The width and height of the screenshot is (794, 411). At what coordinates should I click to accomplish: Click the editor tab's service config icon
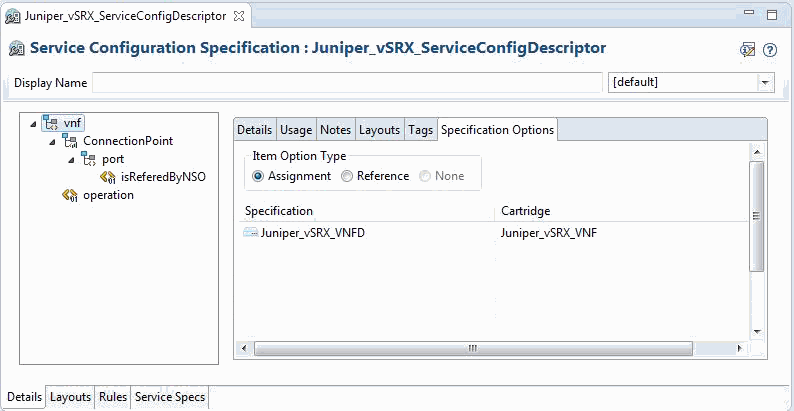pyautogui.click(x=12, y=17)
